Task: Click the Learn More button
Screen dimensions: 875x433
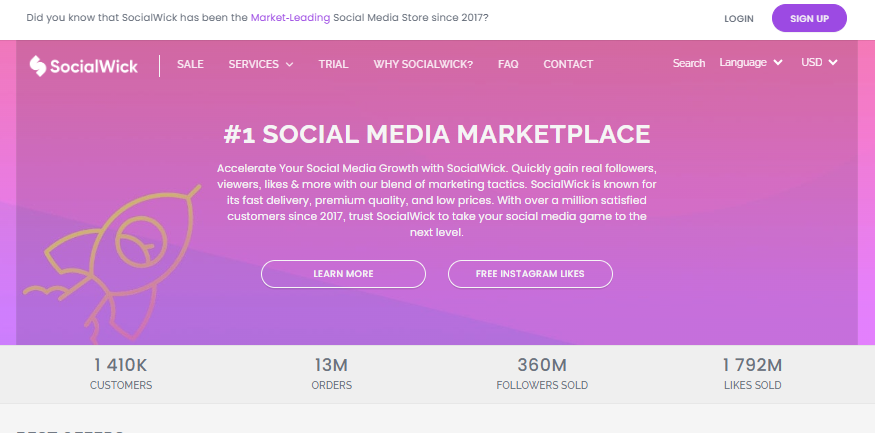Action: (x=343, y=273)
